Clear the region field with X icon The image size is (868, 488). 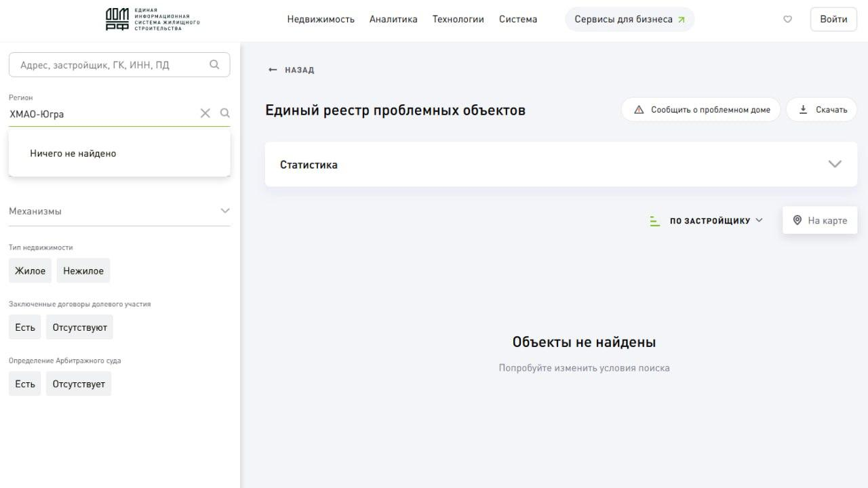205,113
